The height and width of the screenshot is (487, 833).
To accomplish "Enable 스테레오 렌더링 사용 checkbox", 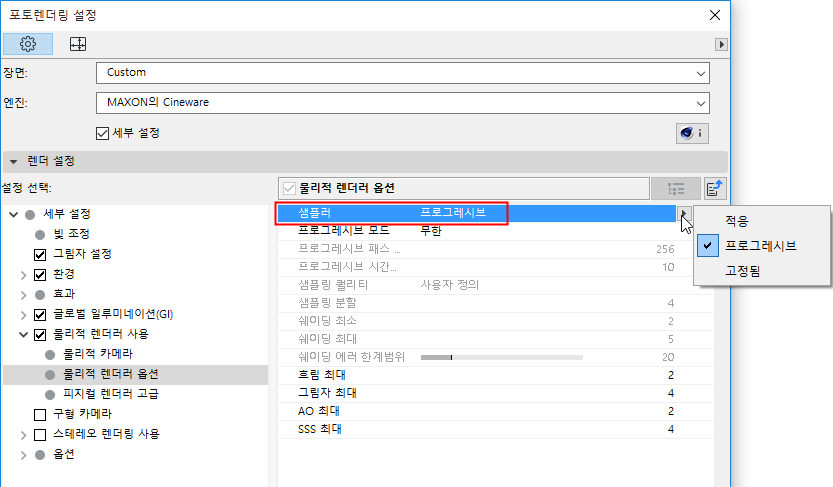I will click(x=40, y=434).
